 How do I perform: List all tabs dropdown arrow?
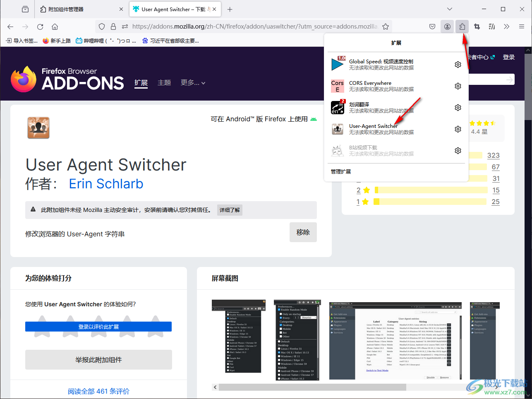tap(450, 9)
